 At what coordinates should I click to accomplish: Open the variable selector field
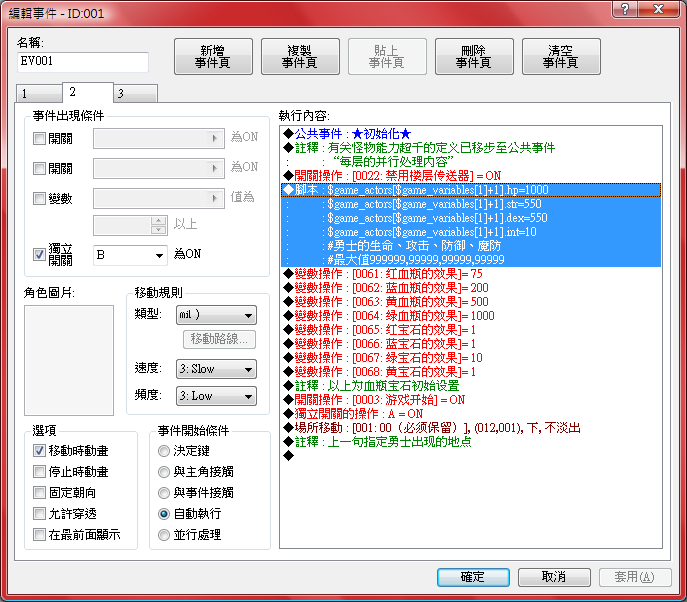[159, 198]
